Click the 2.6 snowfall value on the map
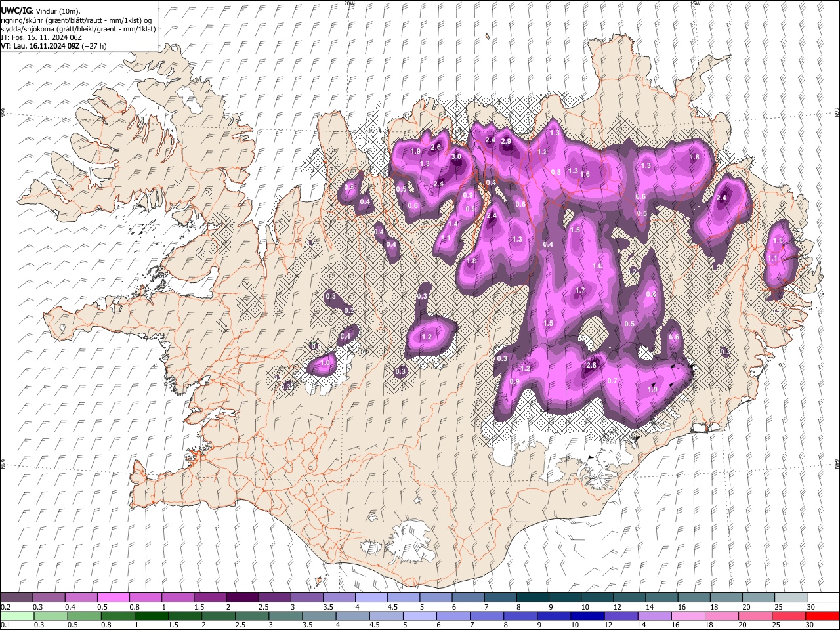The image size is (840, 630). pyautogui.click(x=436, y=147)
